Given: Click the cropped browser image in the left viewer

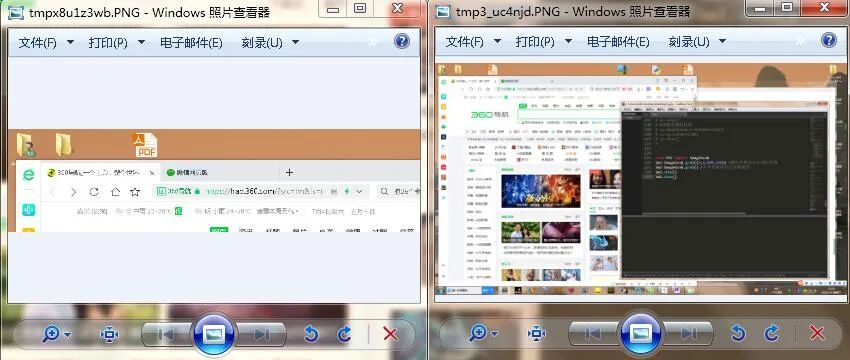Looking at the screenshot, I should [x=214, y=181].
